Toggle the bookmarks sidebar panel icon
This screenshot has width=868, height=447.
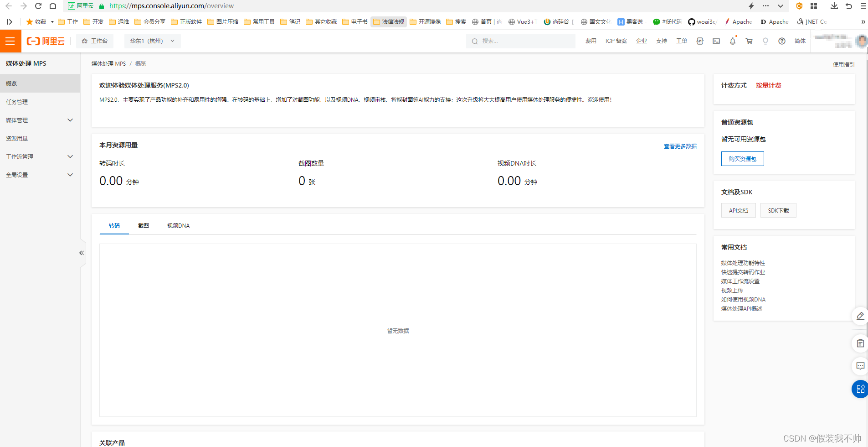point(10,21)
